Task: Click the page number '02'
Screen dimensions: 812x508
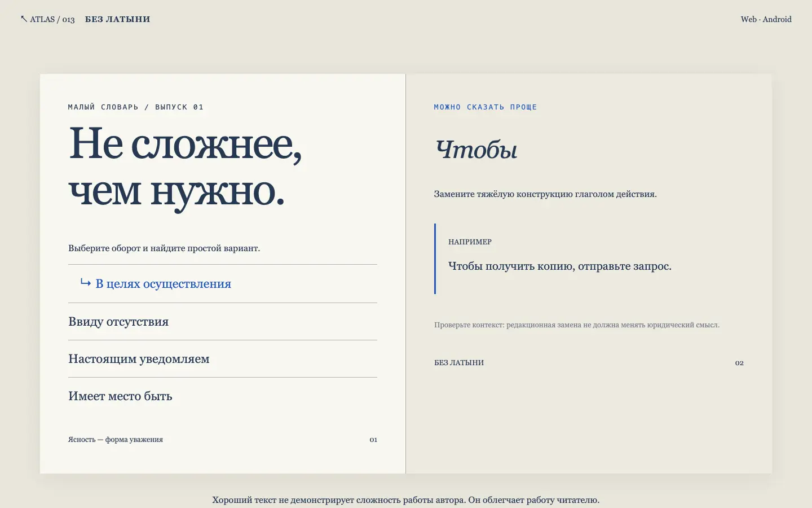Action: (x=739, y=363)
